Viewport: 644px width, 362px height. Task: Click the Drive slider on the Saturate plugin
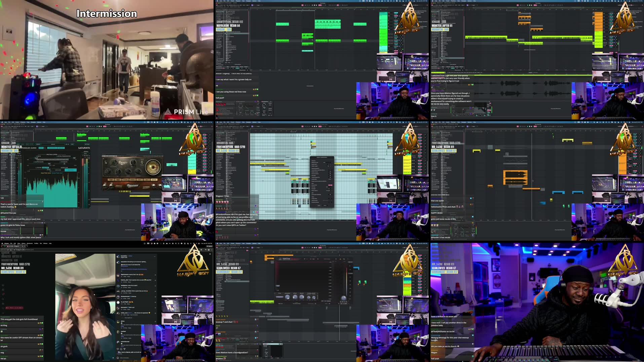[36, 158]
